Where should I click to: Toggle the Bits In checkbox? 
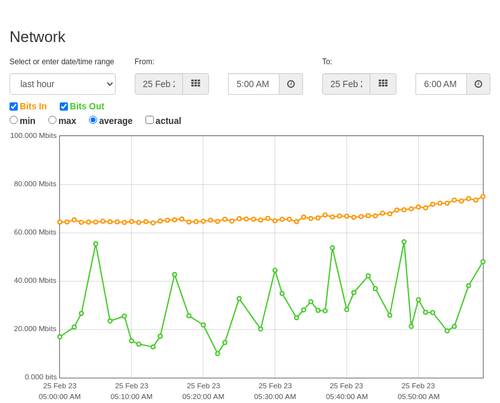click(14, 107)
